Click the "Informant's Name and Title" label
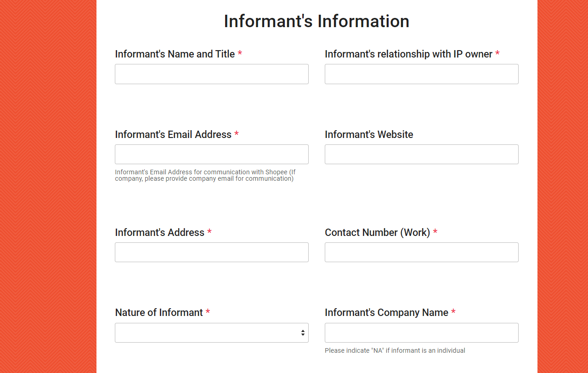588x373 pixels. [175, 54]
